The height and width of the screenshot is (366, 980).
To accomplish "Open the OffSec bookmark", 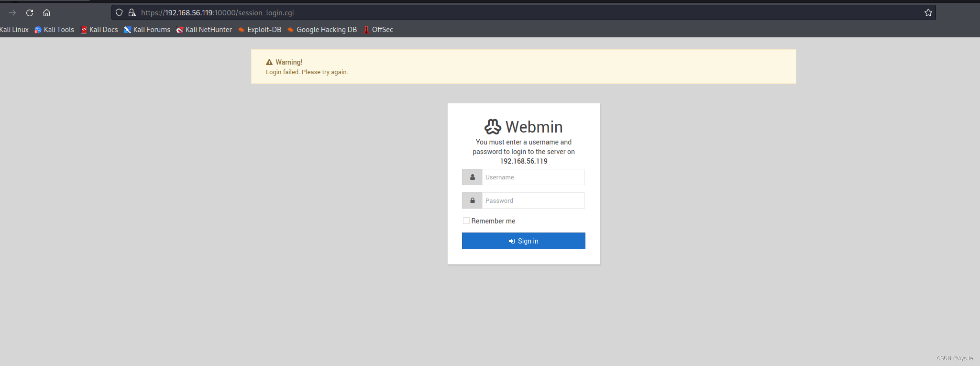I will (x=378, y=30).
